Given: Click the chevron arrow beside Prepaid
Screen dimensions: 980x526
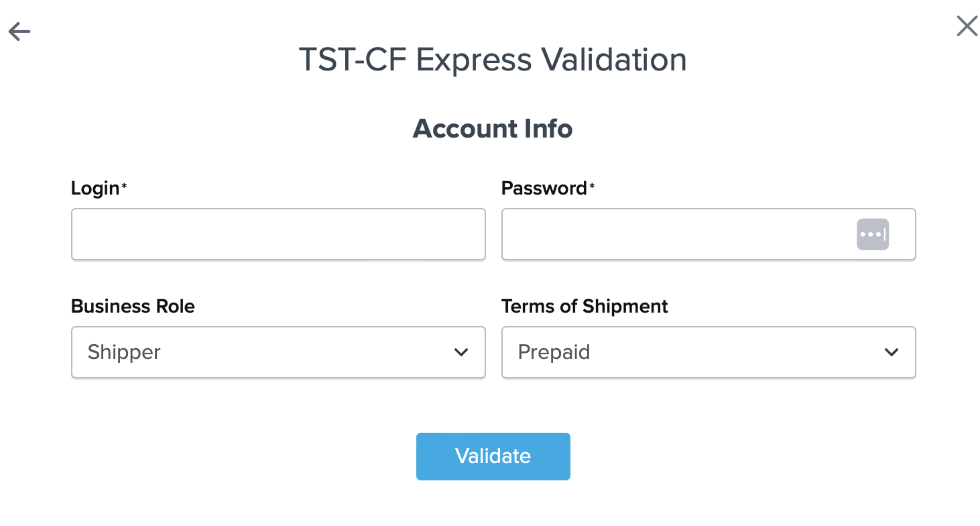Looking at the screenshot, I should [891, 352].
